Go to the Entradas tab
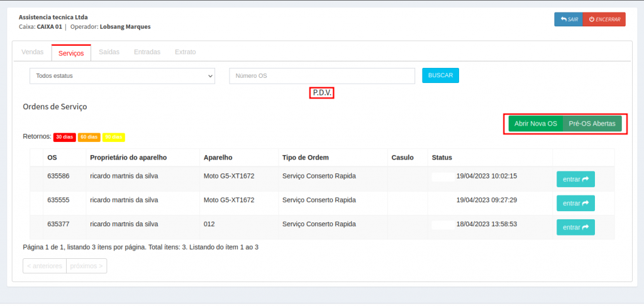 click(x=147, y=52)
